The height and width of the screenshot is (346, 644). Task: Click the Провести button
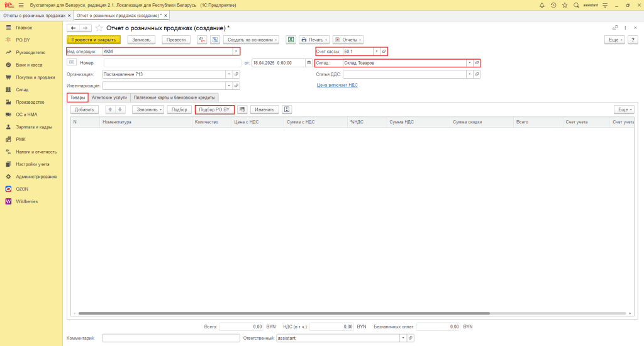(176, 40)
